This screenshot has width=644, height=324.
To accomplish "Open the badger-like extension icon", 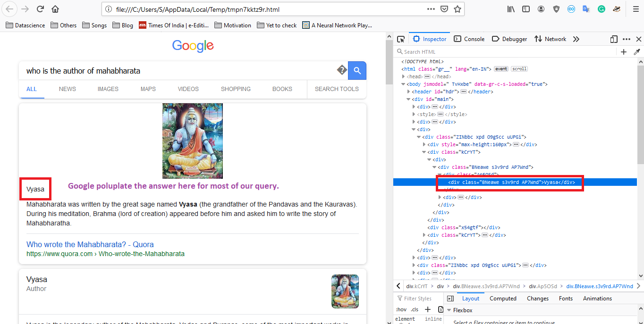I will point(617,9).
